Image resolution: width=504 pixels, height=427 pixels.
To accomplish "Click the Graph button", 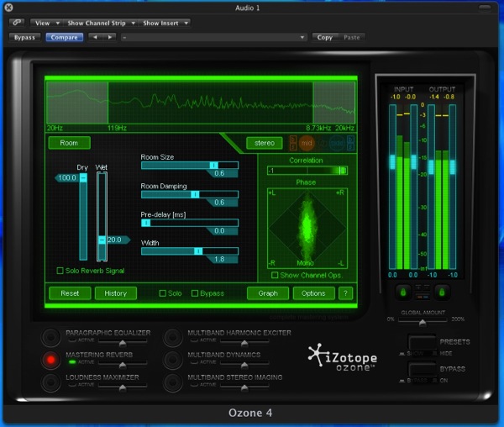I will 268,293.
